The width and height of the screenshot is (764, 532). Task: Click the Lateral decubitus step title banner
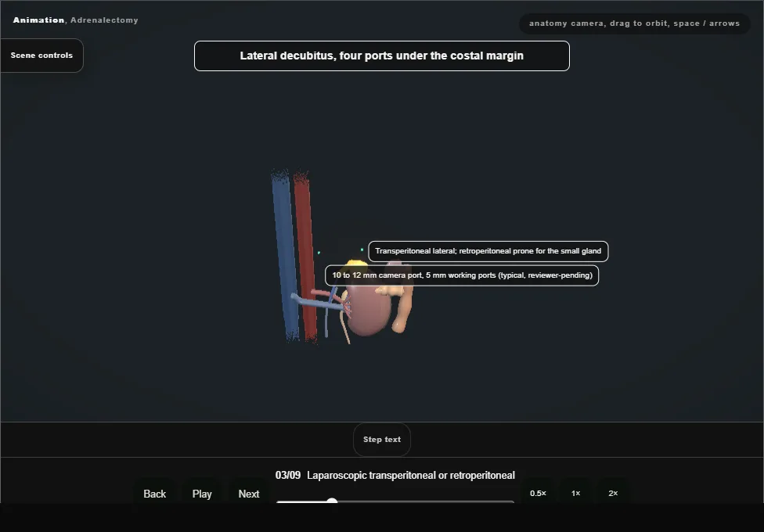tap(381, 56)
